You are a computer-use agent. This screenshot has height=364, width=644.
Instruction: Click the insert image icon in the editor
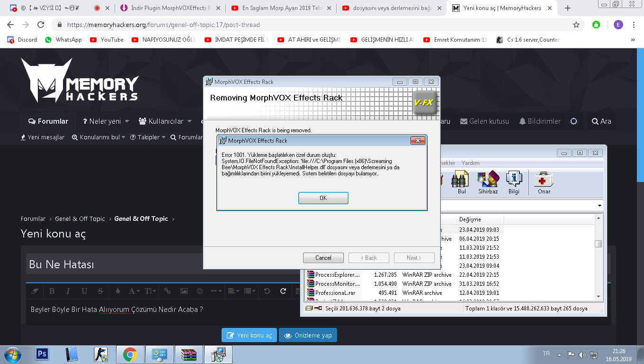tap(184, 291)
